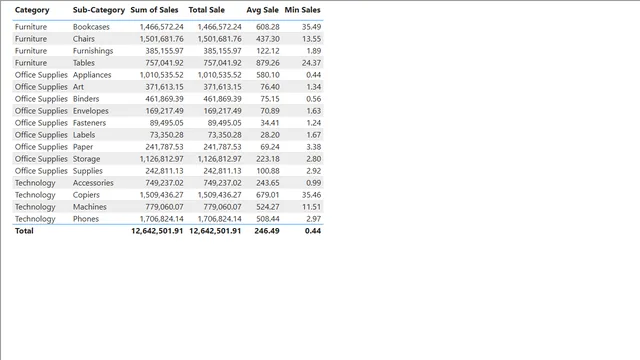Select the Chairs sub-category cell
640x360 pixels.
point(84,39)
